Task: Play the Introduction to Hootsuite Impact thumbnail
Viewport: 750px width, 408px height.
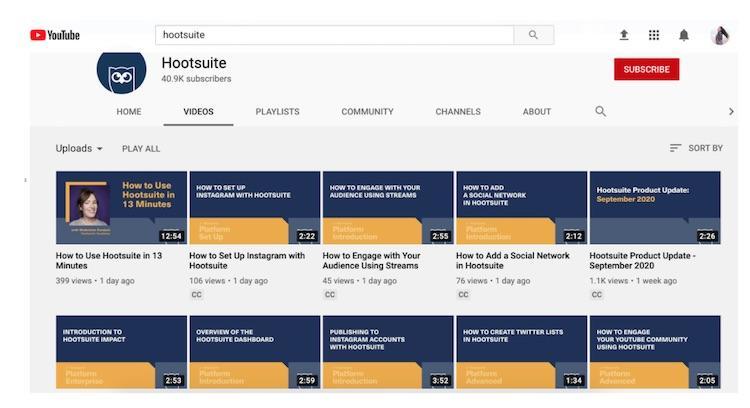Action: tap(121, 352)
